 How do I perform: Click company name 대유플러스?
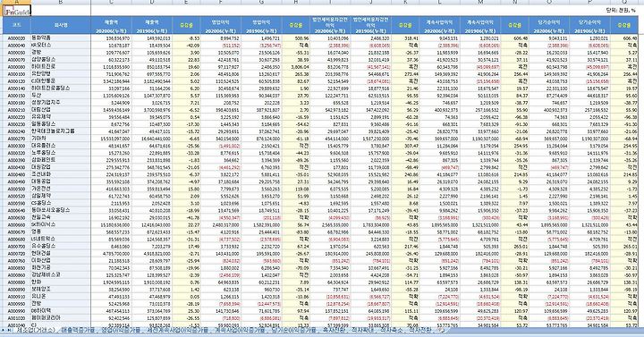point(43,146)
